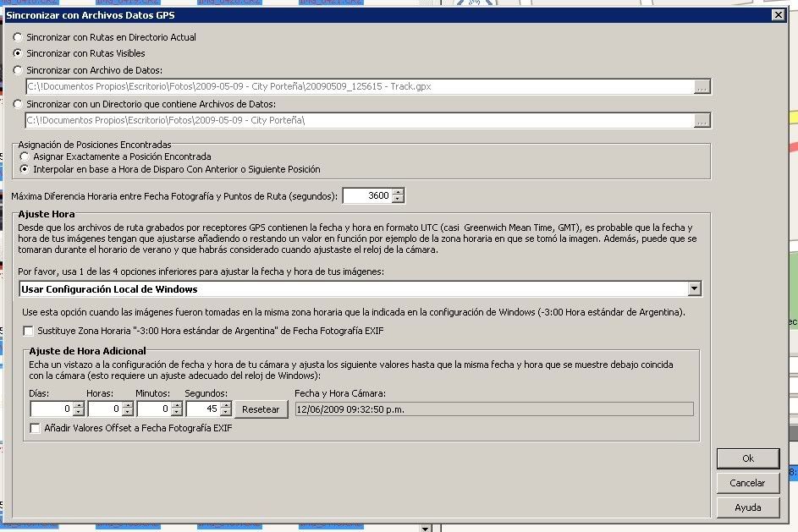Increase Minutos value
Viewport: 798px width, 532px height.
coord(177,405)
